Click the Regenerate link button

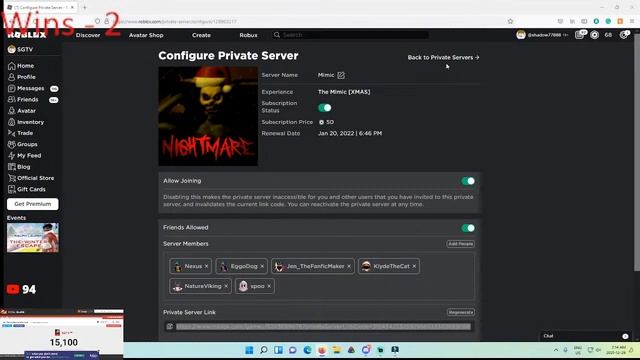click(x=460, y=312)
